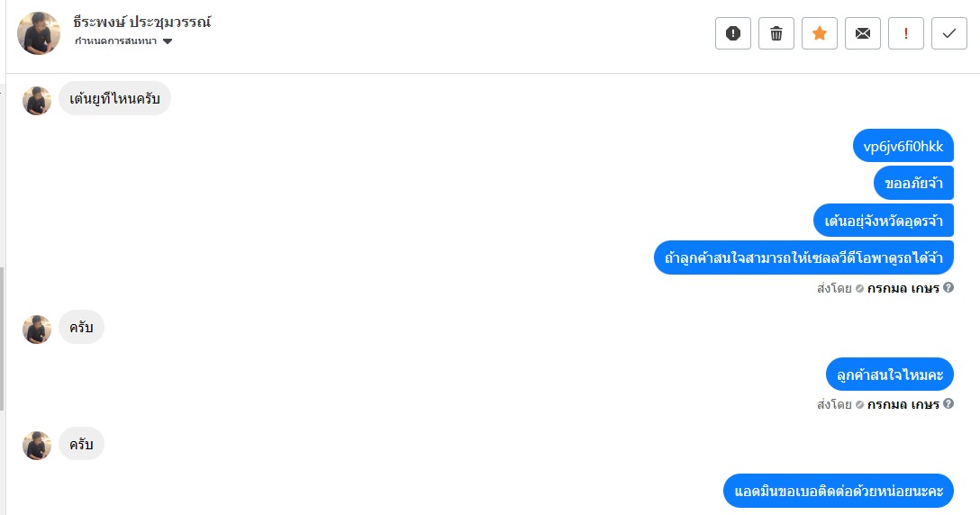980x515 pixels.
Task: Click the spam report octagon icon
Action: click(x=733, y=33)
